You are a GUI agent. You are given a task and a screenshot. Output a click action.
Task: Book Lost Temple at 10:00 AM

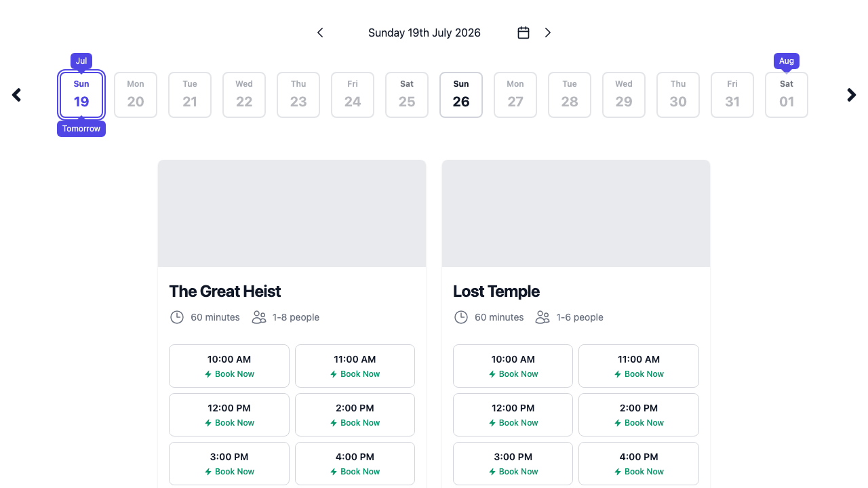(x=513, y=366)
